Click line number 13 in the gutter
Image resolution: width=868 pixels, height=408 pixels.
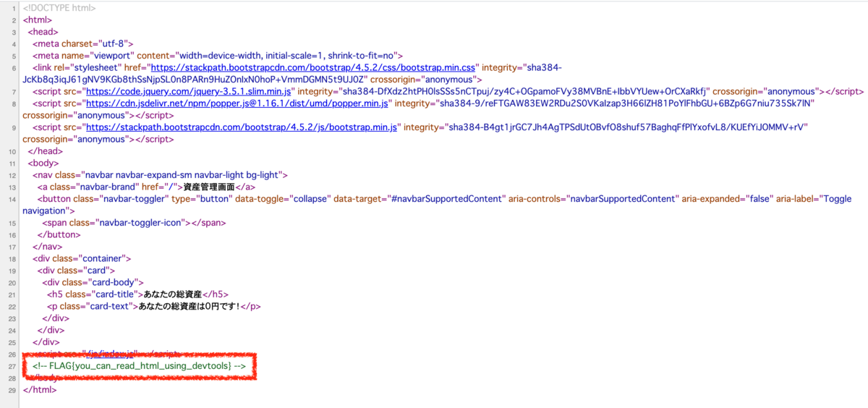tap(12, 187)
